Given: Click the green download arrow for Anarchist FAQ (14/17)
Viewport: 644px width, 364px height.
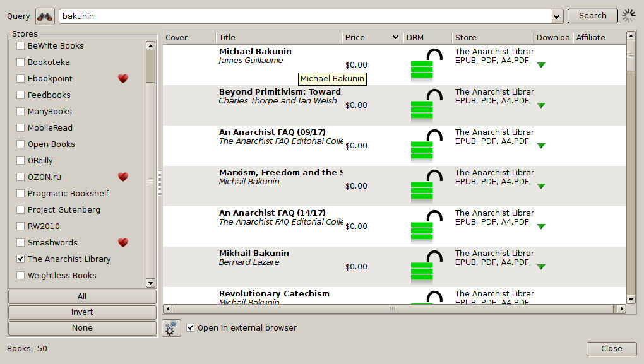Looking at the screenshot, I should tap(541, 226).
